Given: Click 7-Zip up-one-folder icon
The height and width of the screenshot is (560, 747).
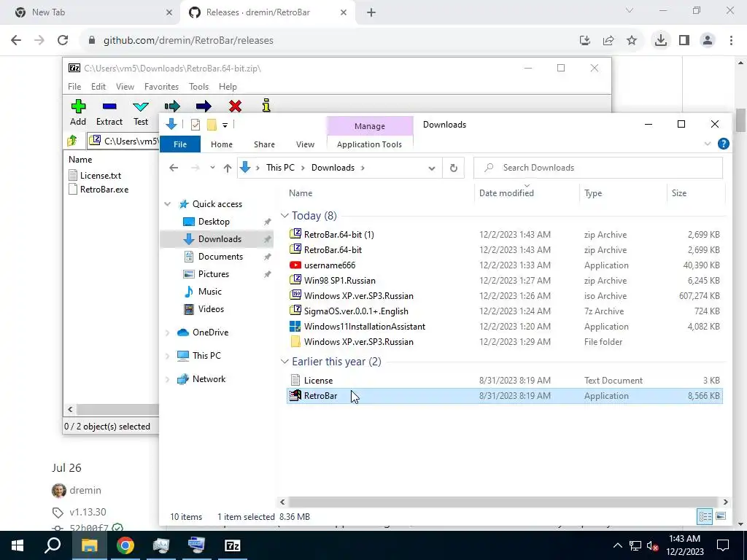Looking at the screenshot, I should 72,141.
